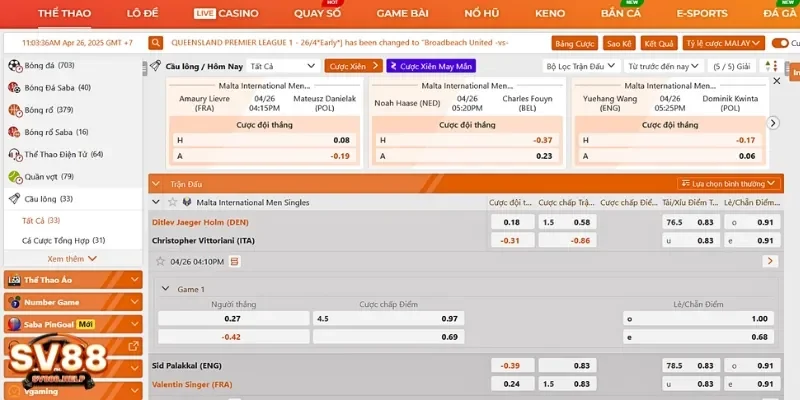Select Cá Cược Tổng Hợp in sidebar
800x400 pixels.
click(x=63, y=240)
